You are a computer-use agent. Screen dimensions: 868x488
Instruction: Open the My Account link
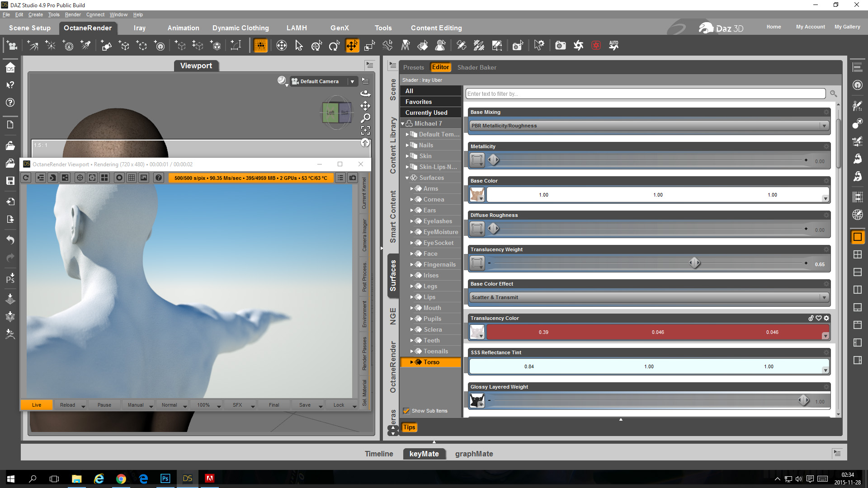810,27
